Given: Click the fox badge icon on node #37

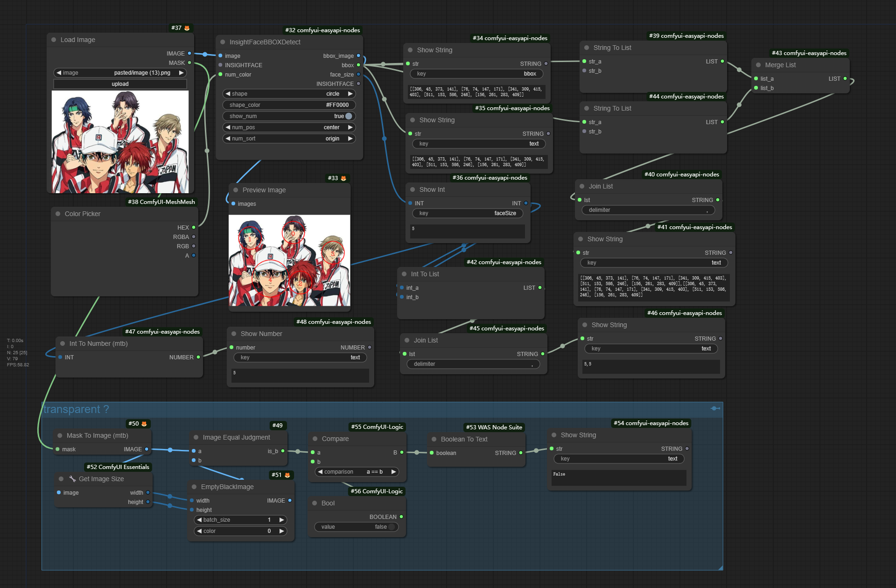Looking at the screenshot, I should pos(187,28).
